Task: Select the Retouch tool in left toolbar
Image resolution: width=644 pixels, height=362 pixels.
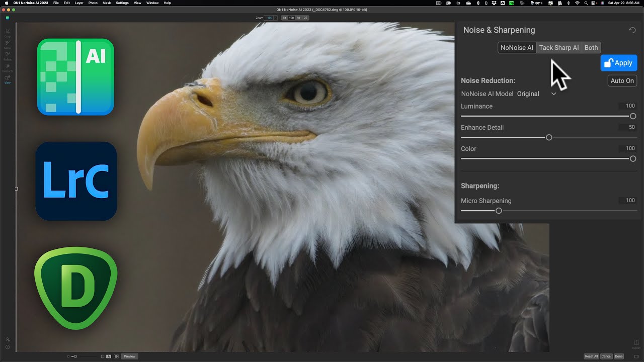Action: pyautogui.click(x=8, y=67)
